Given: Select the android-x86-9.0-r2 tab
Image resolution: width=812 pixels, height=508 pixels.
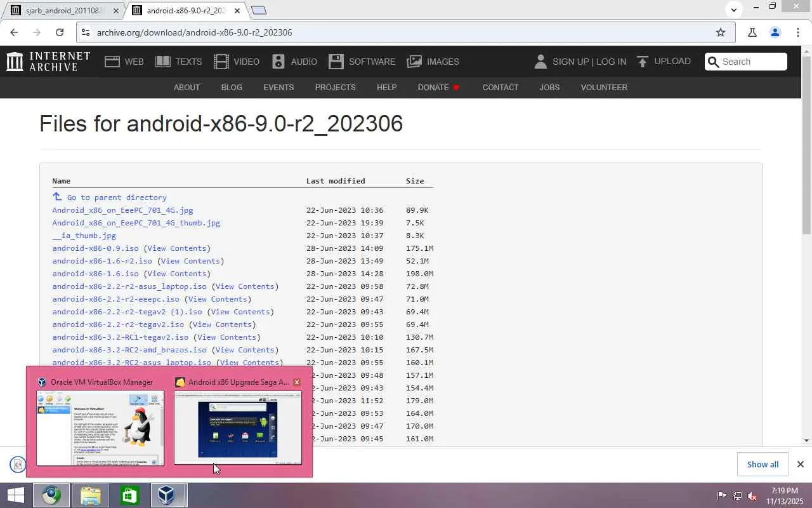Looking at the screenshot, I should (x=185, y=10).
